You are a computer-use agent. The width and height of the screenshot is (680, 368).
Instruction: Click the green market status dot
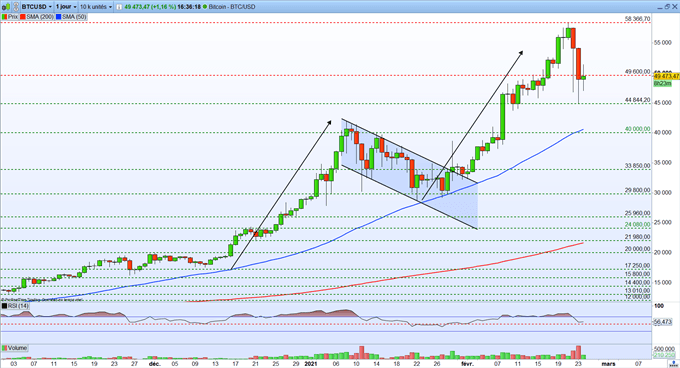(205, 7)
